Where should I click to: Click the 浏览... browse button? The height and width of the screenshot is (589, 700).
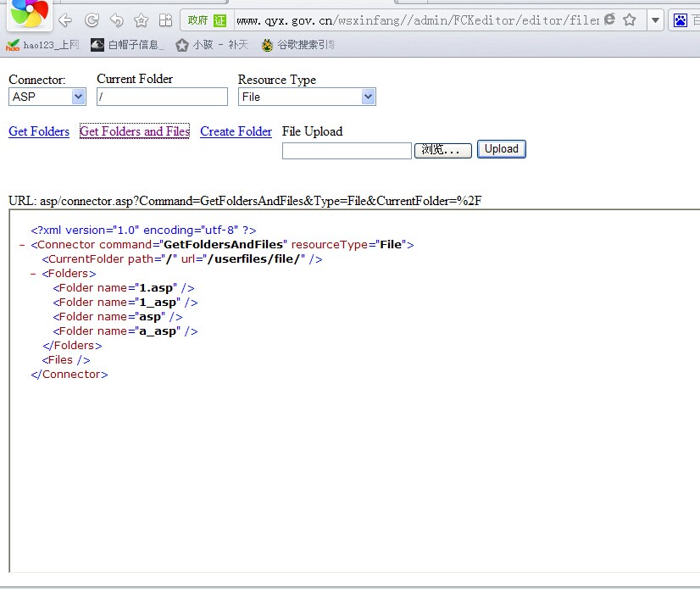point(443,151)
